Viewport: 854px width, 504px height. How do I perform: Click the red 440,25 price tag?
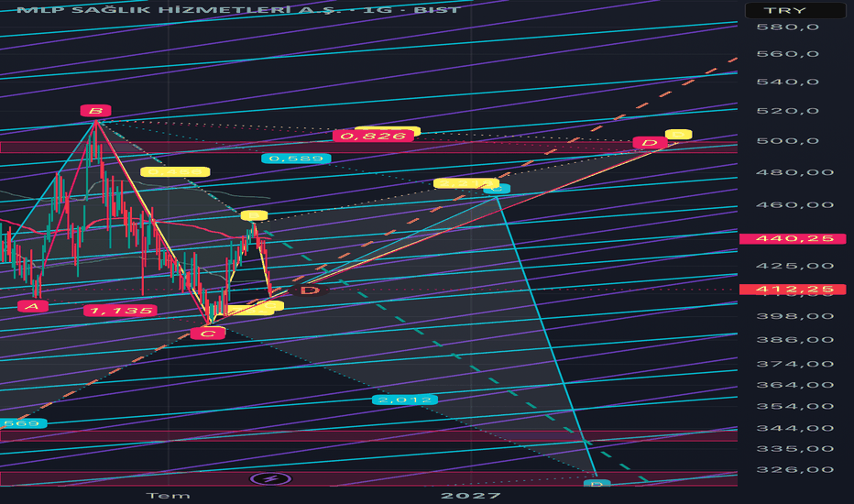793,238
